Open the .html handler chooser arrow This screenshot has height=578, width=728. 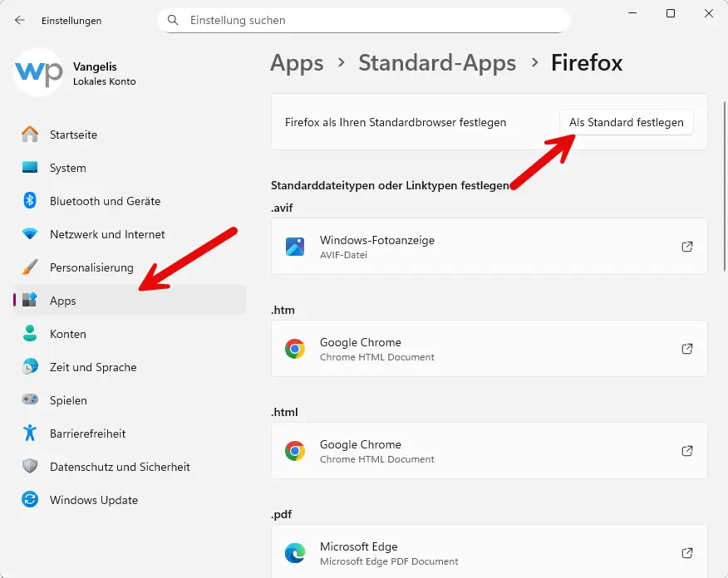[x=687, y=451]
